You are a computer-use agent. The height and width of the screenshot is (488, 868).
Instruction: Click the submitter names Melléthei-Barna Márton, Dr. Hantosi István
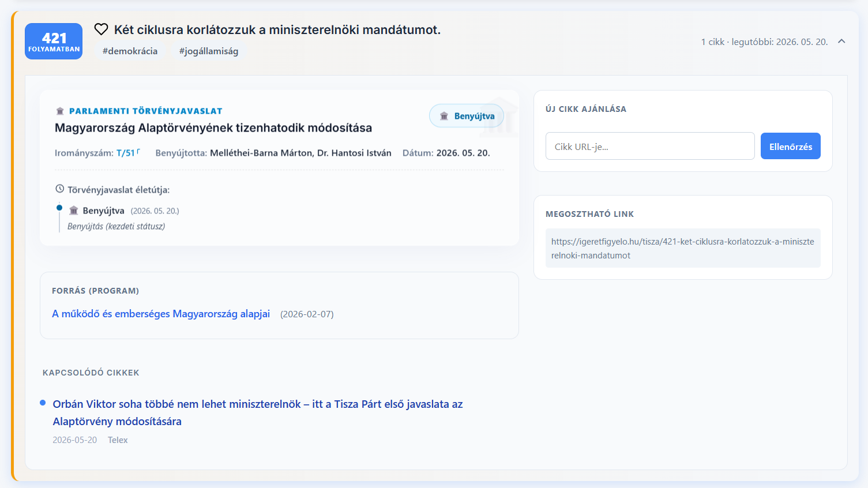(300, 153)
